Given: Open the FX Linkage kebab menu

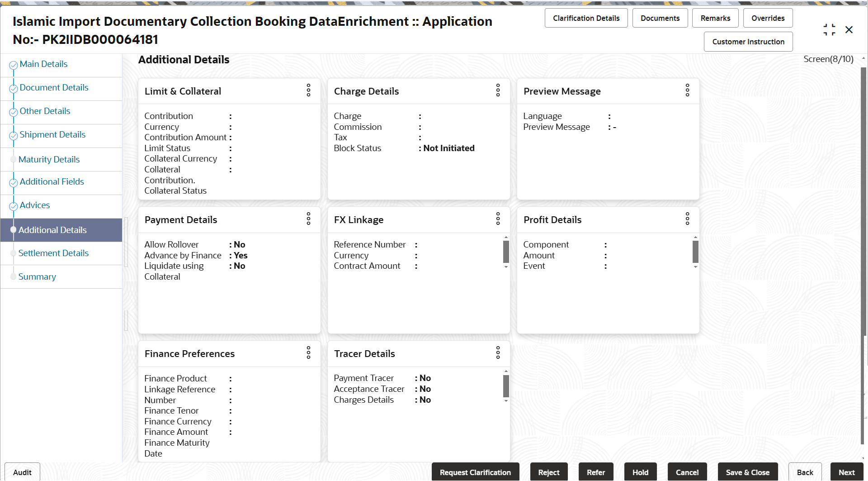Looking at the screenshot, I should coord(498,219).
